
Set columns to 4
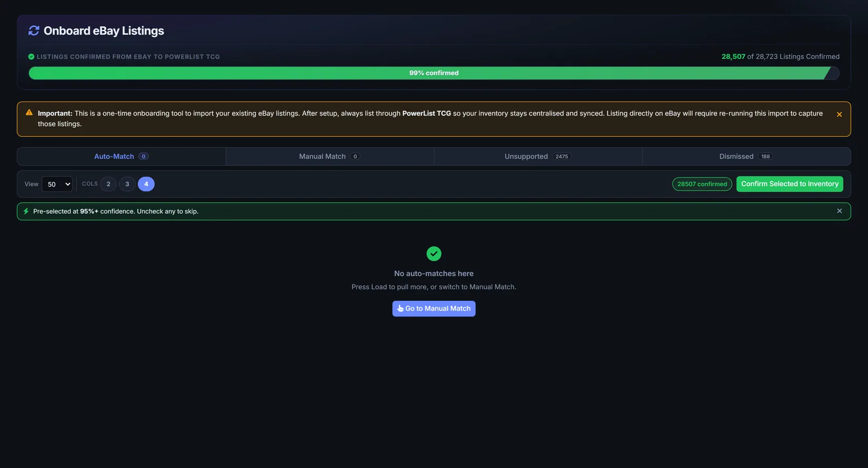coord(146,184)
